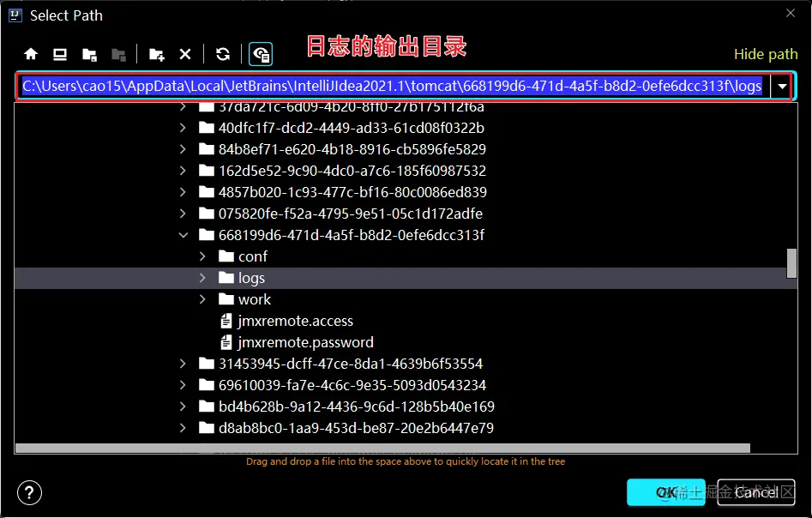
Task: Click file icon beside jmxremote.password
Action: coord(226,342)
